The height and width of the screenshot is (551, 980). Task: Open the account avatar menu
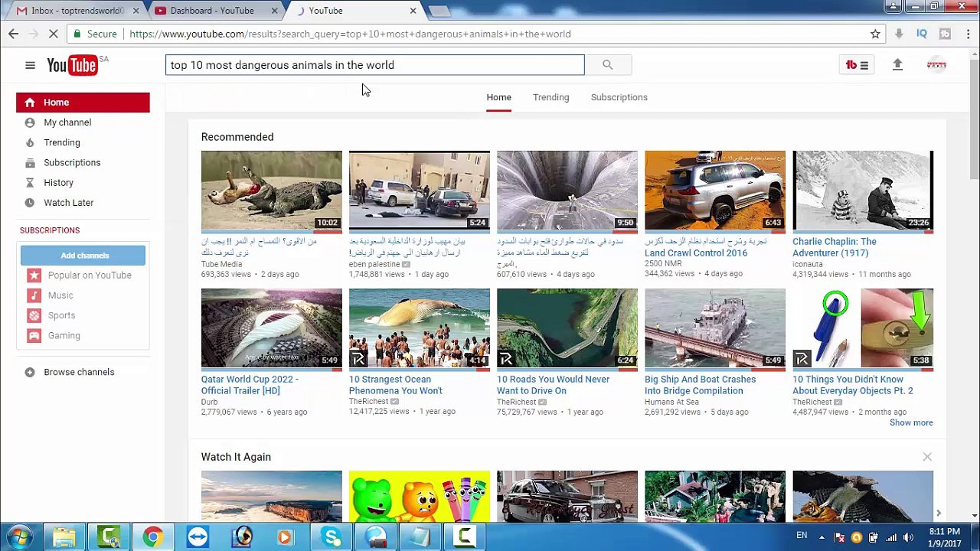[936, 65]
